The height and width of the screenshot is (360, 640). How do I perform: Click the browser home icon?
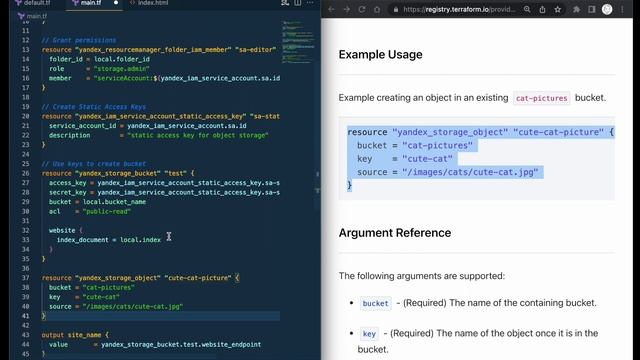tap(377, 9)
